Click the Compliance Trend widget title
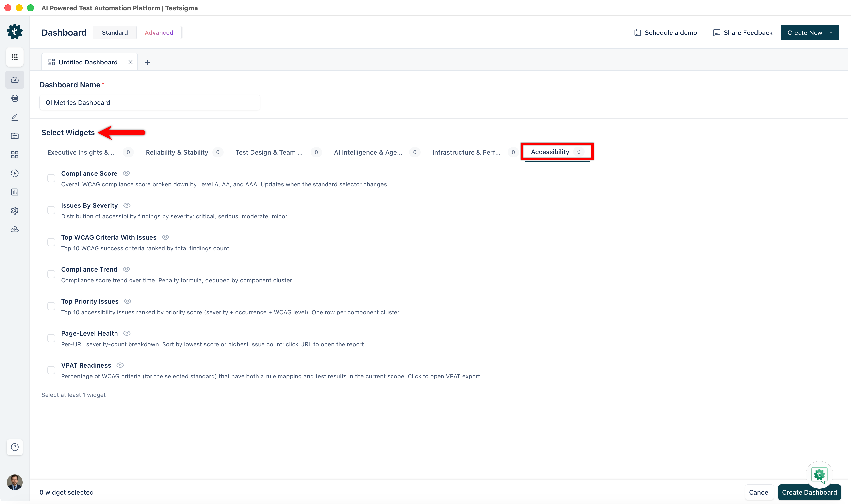This screenshot has height=504, width=851. click(x=89, y=270)
